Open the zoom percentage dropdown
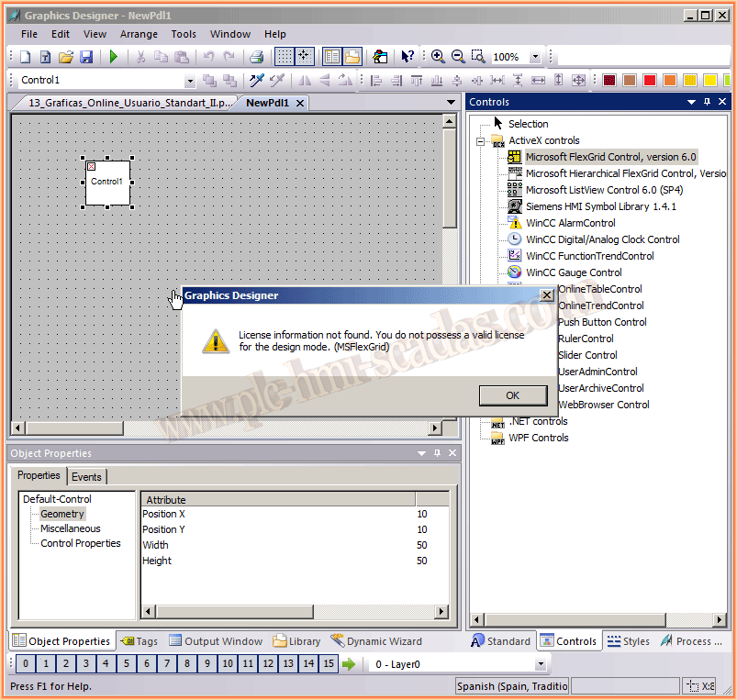Screen dimensions: 737x700 [534, 57]
